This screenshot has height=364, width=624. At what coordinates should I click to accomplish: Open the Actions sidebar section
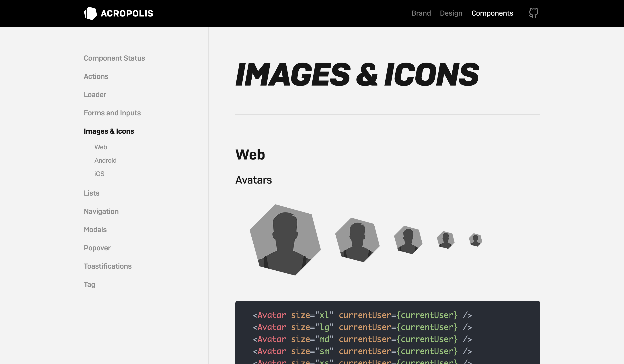pos(96,76)
